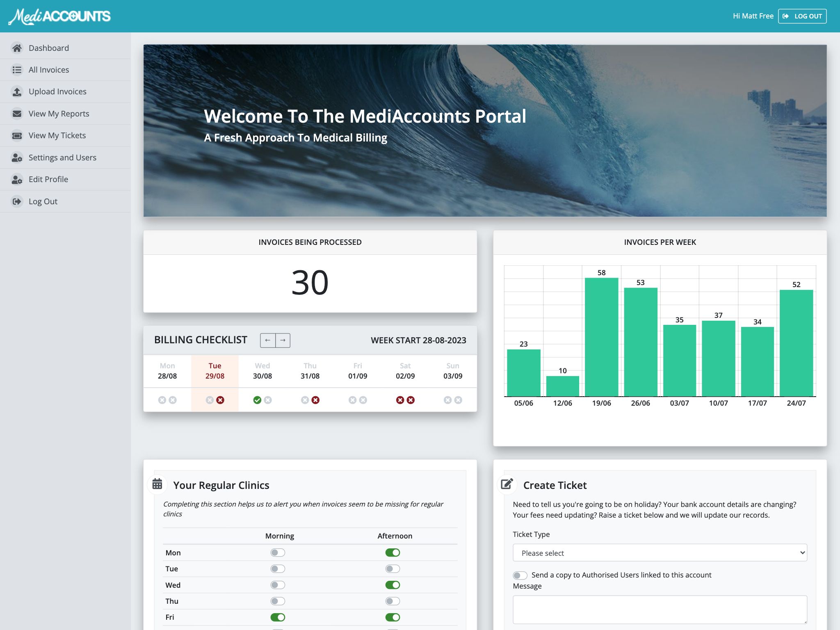Go to previous billing checklist week
840x630 pixels.
[x=267, y=340]
